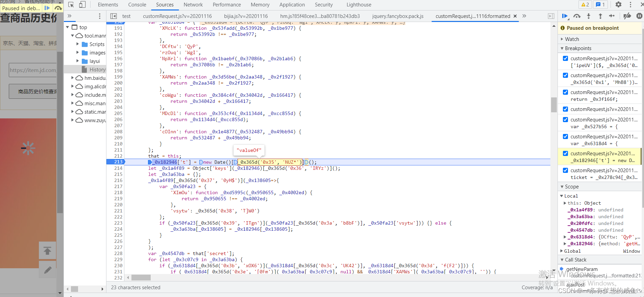Open the bijia.js?v=20201116 file tab

(246, 16)
